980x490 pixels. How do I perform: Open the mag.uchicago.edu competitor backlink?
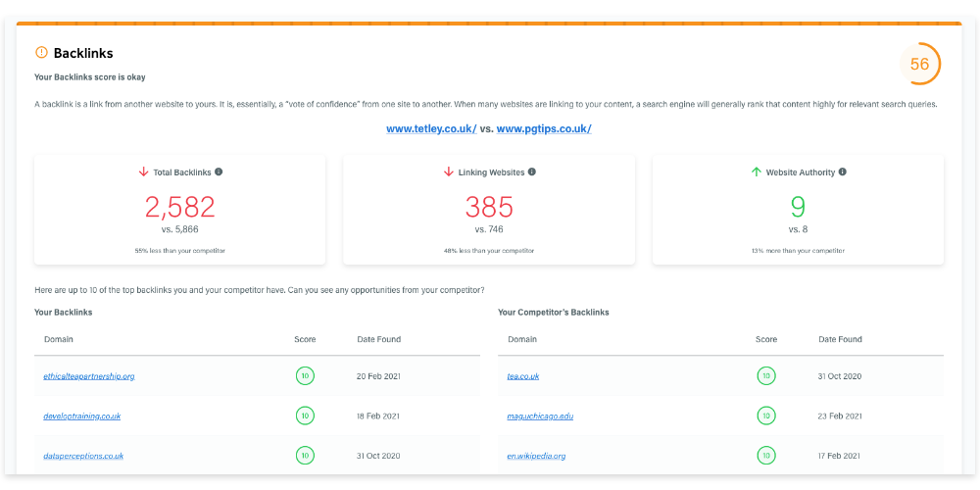[x=540, y=416]
